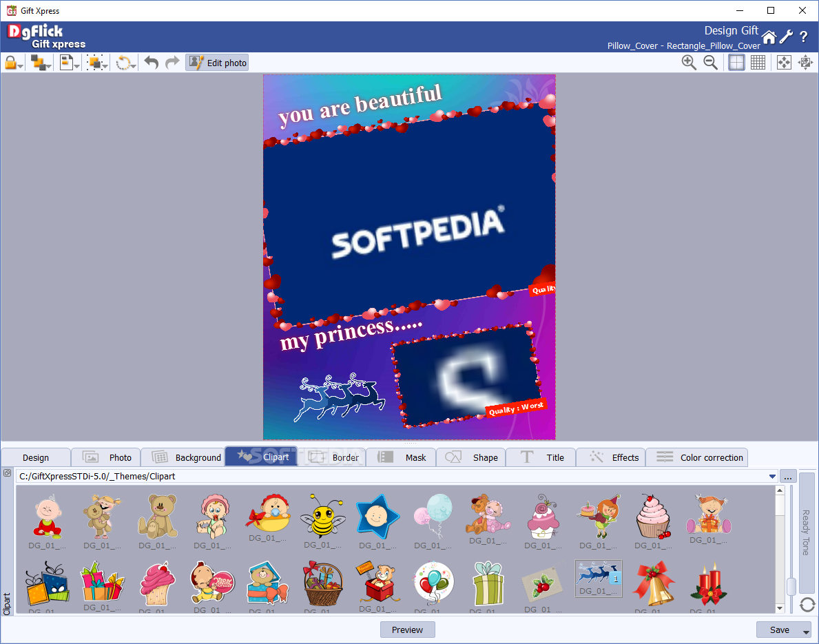Switch to the Mask tab
This screenshot has height=644, width=819.
point(401,457)
